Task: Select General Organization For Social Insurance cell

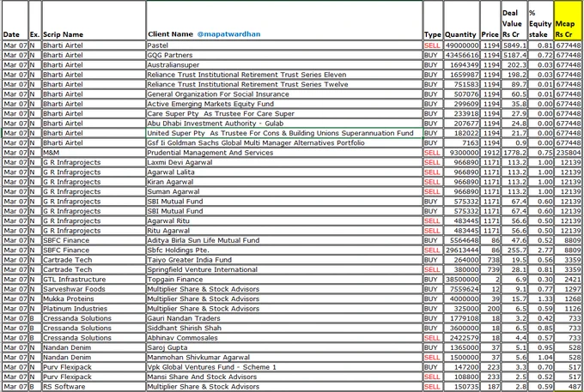Action: pyautogui.click(x=284, y=94)
